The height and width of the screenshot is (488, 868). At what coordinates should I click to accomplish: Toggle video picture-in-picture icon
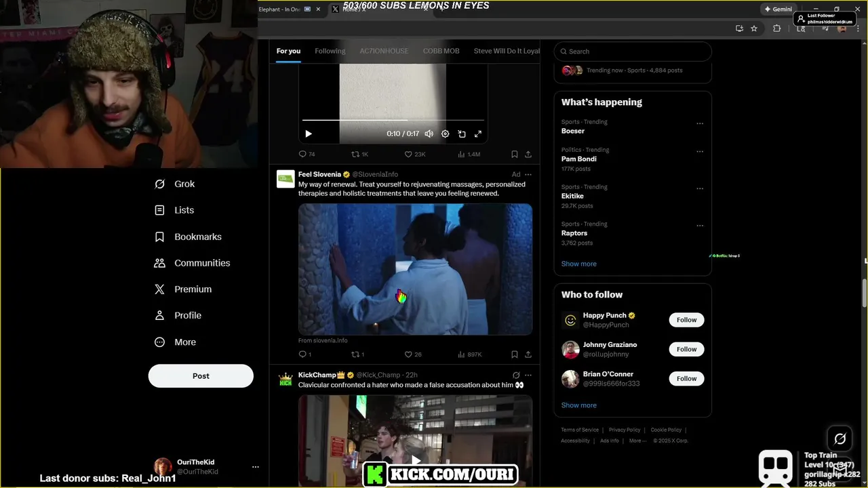[x=462, y=134]
